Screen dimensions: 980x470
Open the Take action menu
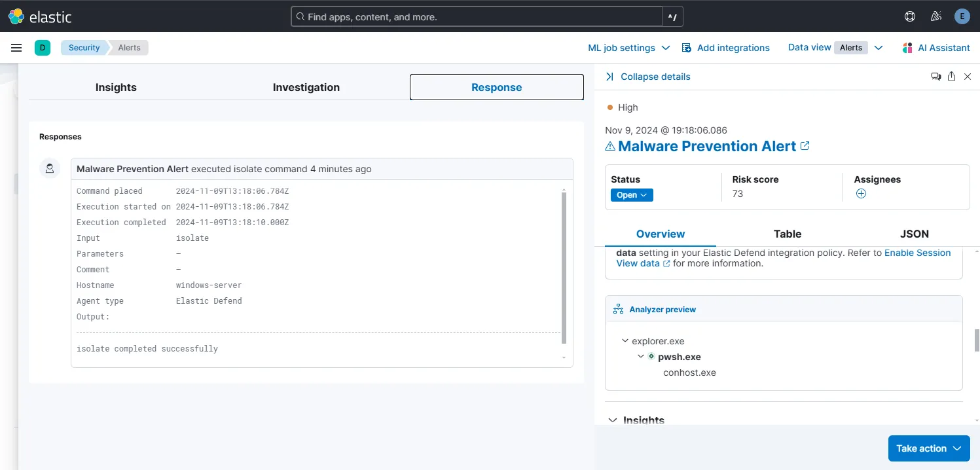[x=928, y=448]
